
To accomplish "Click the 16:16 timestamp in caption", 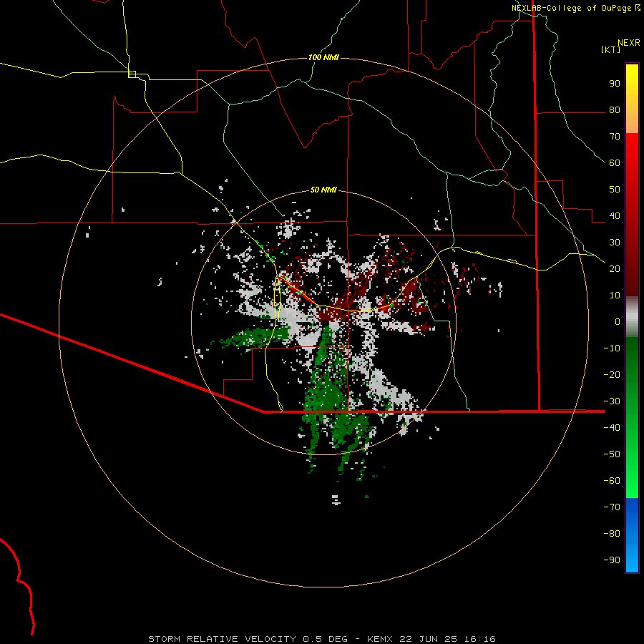I will pos(480,639).
